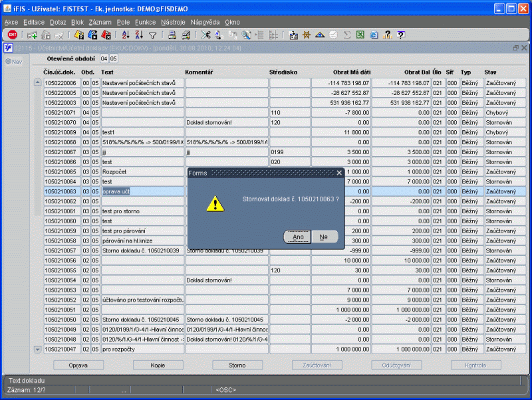Click the filter funnel icon
Image resolution: width=532 pixels, height=400 pixels.
[x=152, y=35]
